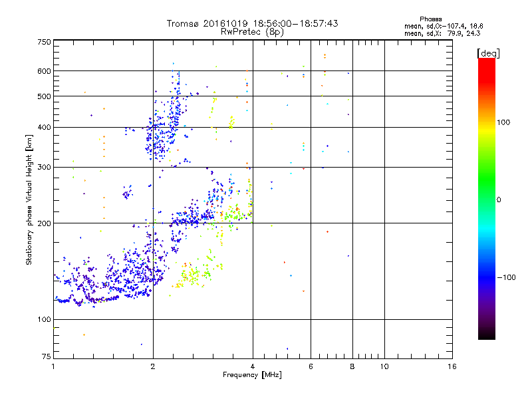
Task: Click the y-axis tick label '75'
Action: pyautogui.click(x=46, y=356)
